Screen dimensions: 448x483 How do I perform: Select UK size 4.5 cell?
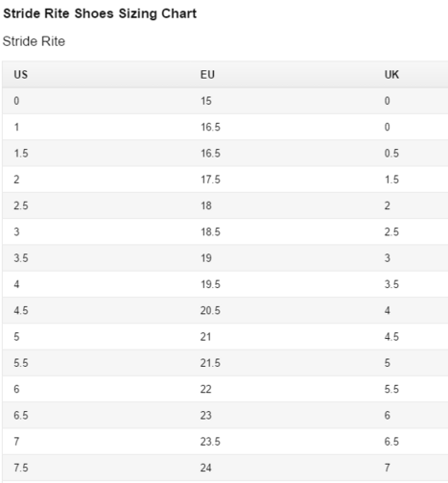click(391, 337)
